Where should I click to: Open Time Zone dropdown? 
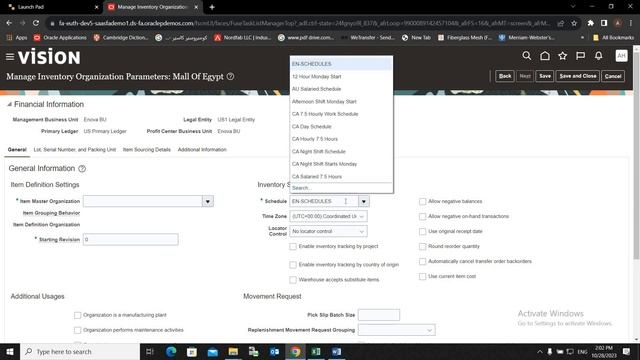pos(328,216)
